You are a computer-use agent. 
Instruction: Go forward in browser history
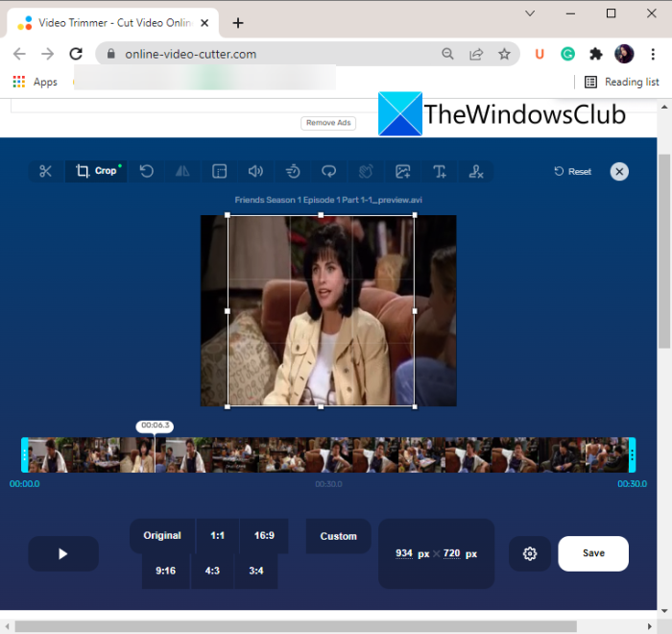click(x=48, y=54)
